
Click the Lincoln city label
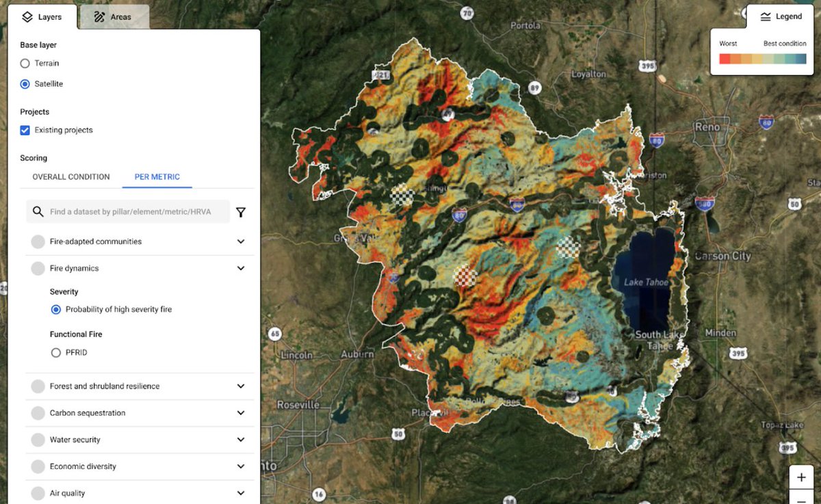coord(296,356)
